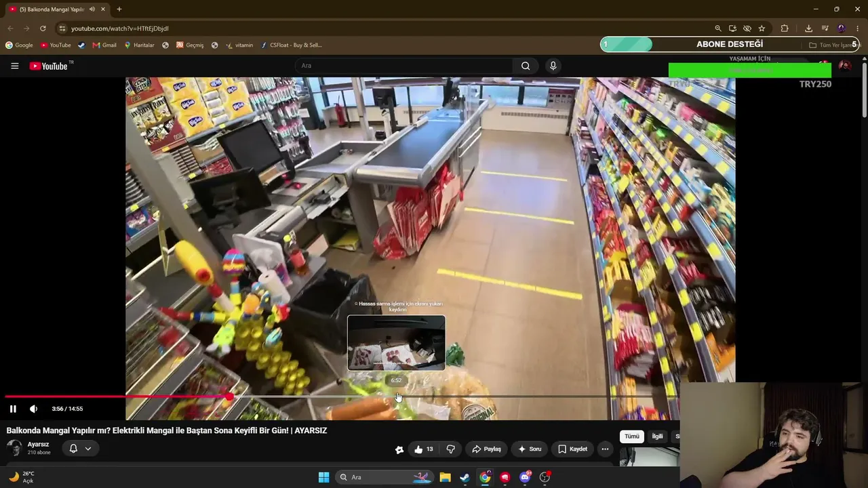Viewport: 868px width, 488px height.
Task: Open the Chrome extensions puzzle icon
Action: tap(785, 28)
